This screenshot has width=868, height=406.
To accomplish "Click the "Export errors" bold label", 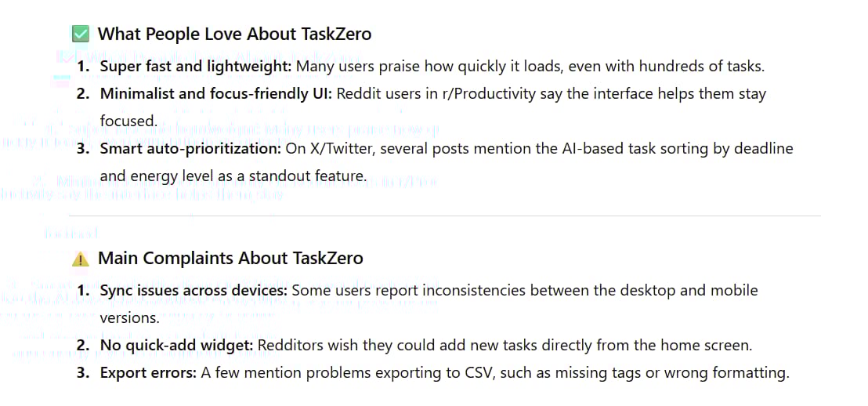I will pyautogui.click(x=148, y=372).
